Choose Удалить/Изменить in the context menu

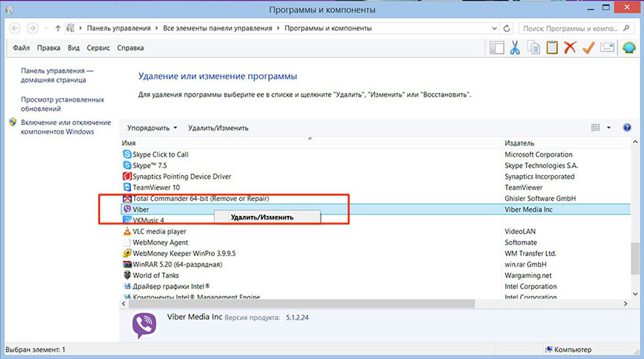(x=267, y=217)
